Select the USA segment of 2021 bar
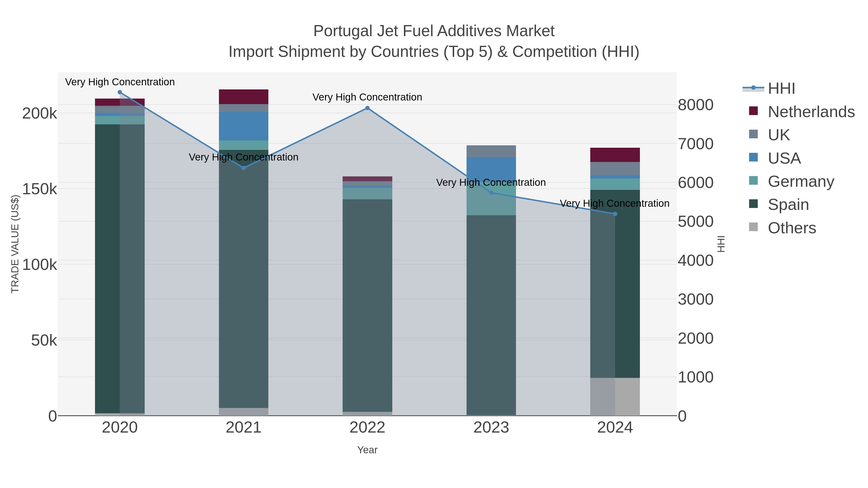 (244, 126)
